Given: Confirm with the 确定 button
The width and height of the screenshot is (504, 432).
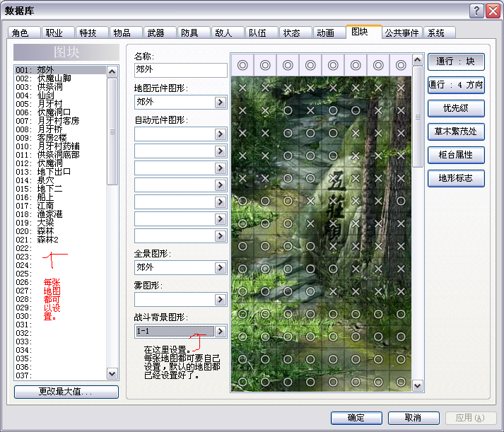Looking at the screenshot, I should click(x=356, y=418).
